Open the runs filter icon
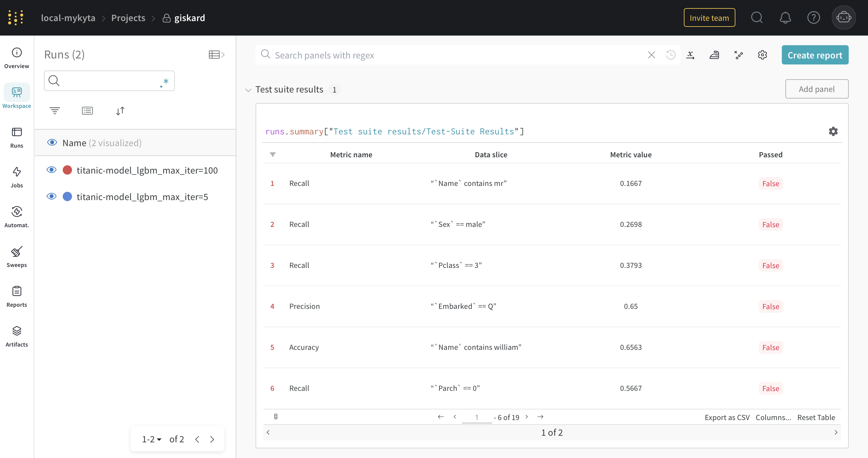 55,111
